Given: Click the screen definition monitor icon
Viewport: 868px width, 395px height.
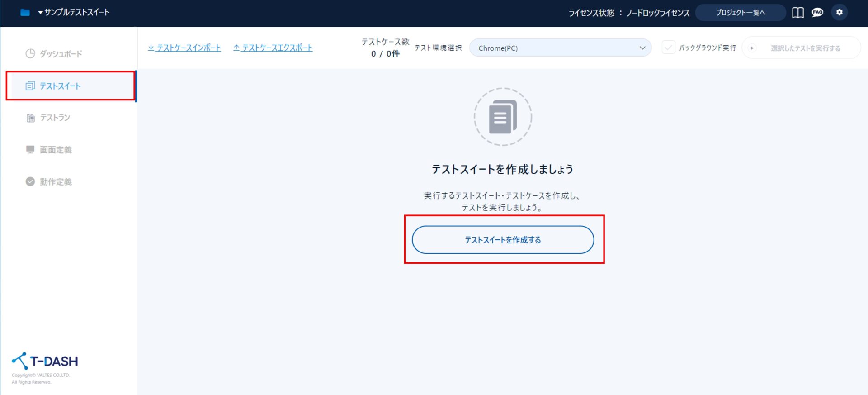Looking at the screenshot, I should pos(30,150).
